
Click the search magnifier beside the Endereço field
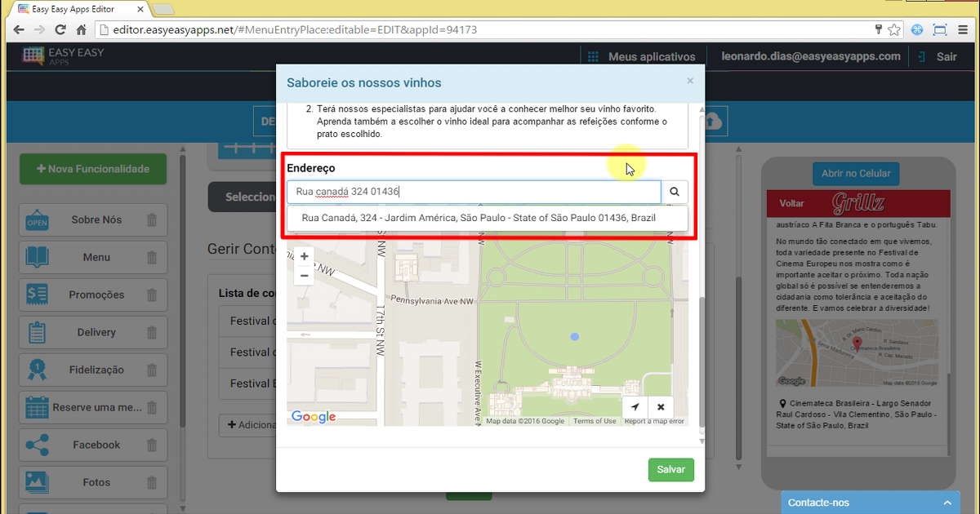[x=675, y=191]
